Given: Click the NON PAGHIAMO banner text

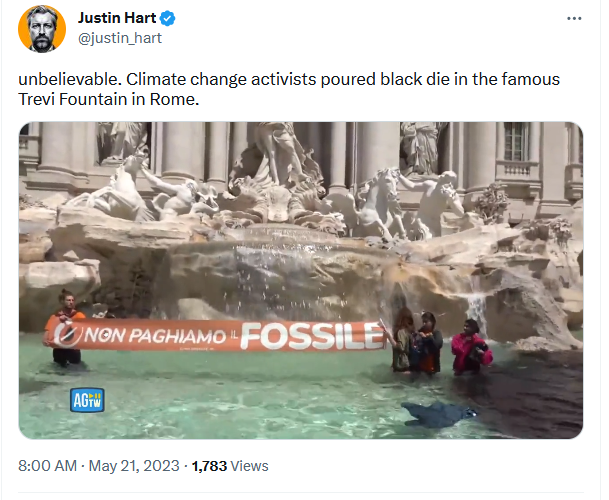Looking at the screenshot, I should pyautogui.click(x=154, y=336).
